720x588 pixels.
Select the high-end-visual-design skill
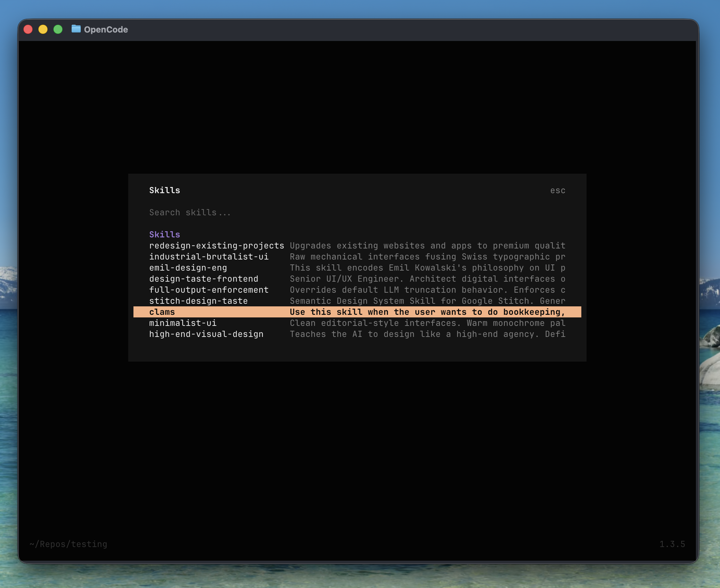(206, 334)
